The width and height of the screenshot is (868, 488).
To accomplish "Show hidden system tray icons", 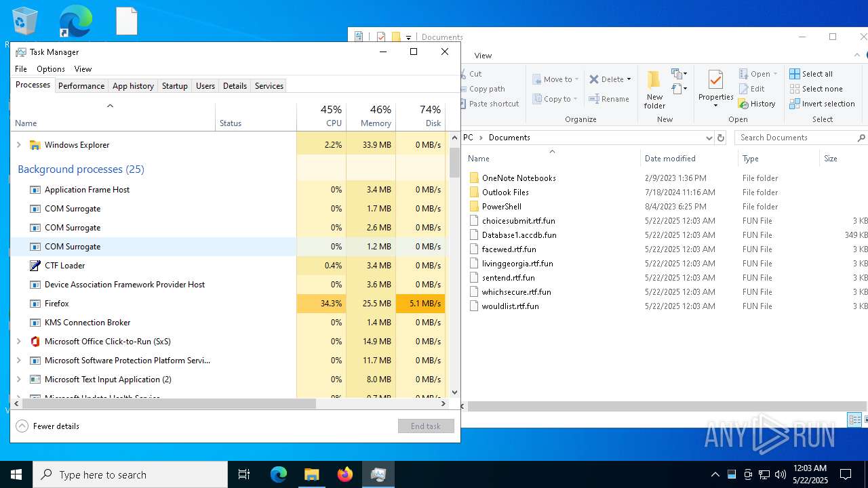I will click(x=715, y=474).
